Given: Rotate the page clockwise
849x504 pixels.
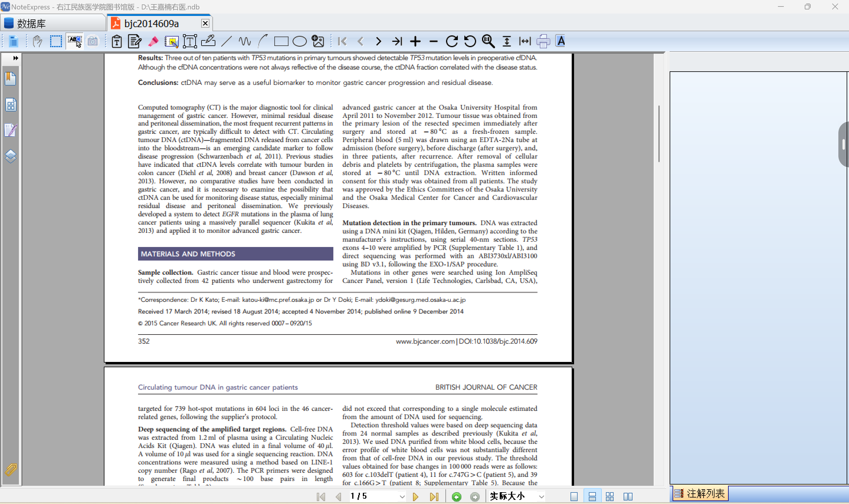Looking at the screenshot, I should point(452,42).
